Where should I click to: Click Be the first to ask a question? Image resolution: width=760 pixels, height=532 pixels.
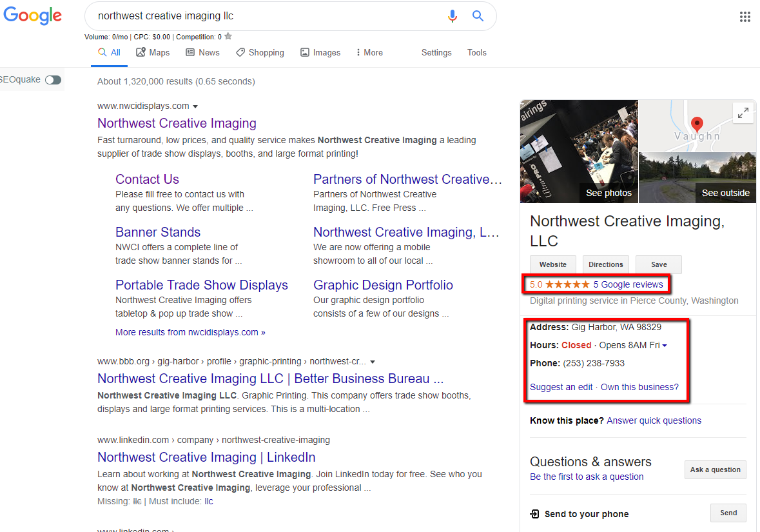coord(587,477)
